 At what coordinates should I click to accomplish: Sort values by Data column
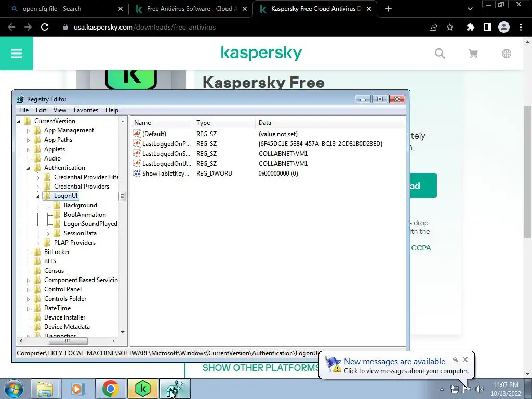pos(330,123)
